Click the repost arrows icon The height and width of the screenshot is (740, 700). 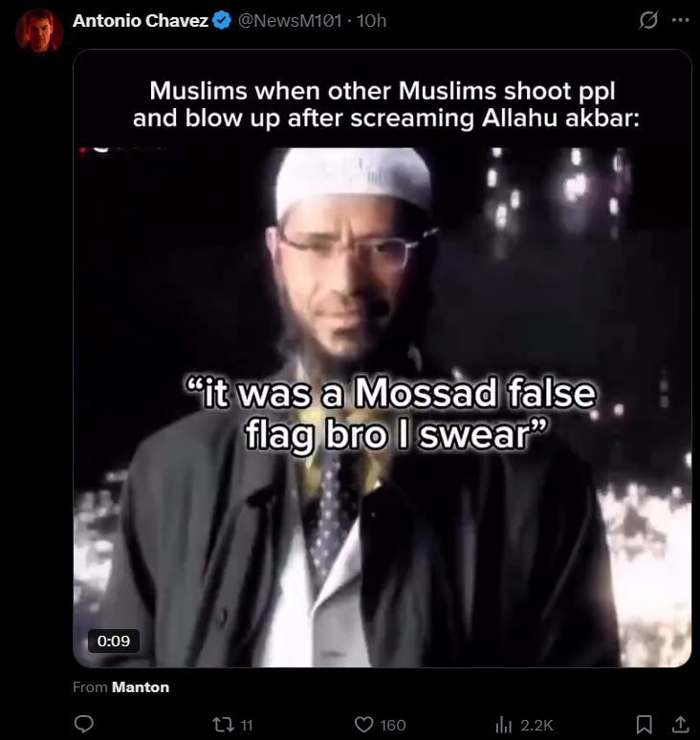pos(223,725)
